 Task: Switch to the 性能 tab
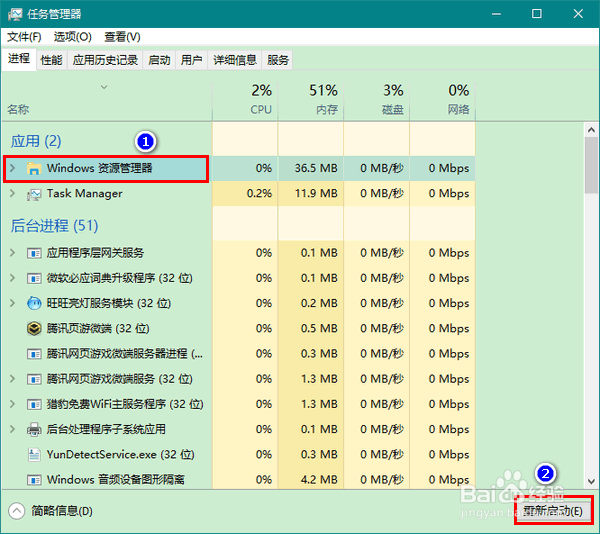point(51,60)
